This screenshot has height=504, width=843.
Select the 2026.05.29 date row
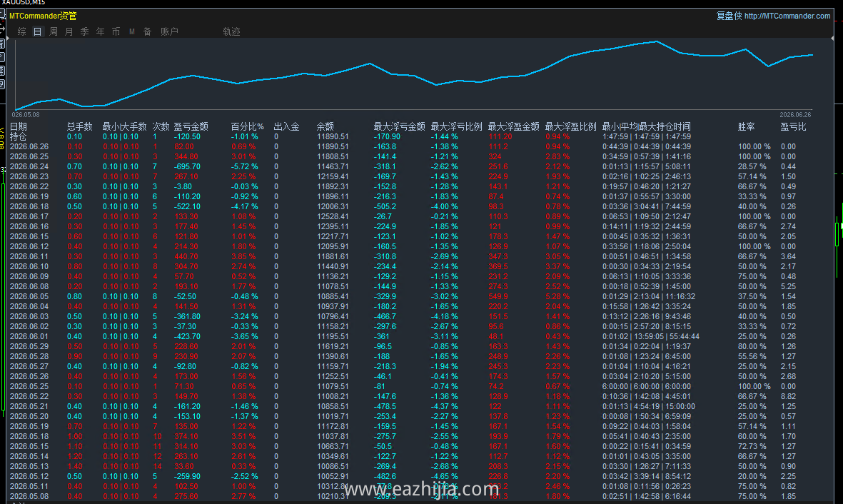pyautogui.click(x=29, y=346)
